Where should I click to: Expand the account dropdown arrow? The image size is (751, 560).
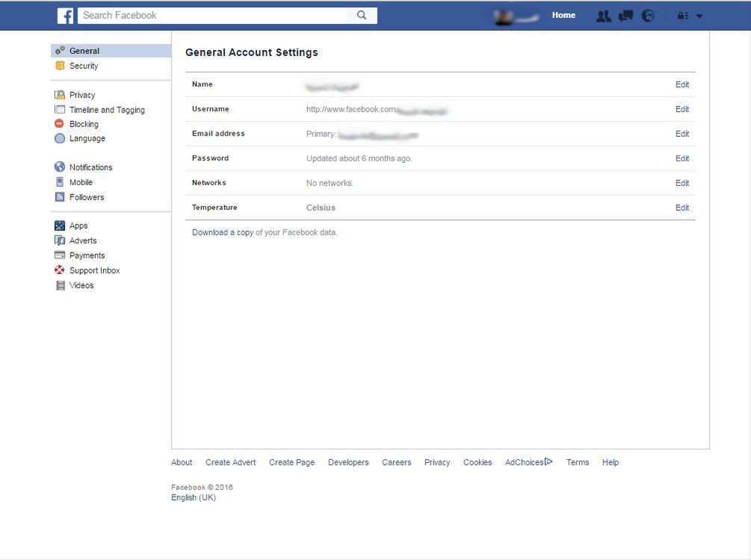point(699,16)
